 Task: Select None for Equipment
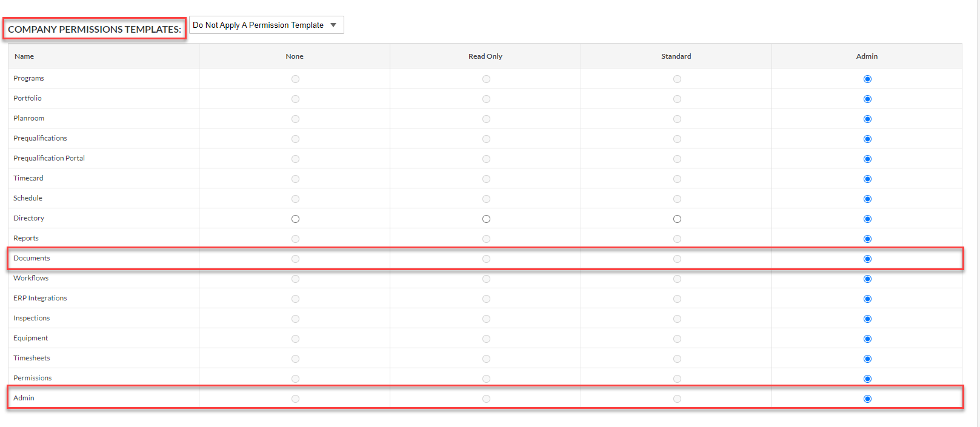295,339
